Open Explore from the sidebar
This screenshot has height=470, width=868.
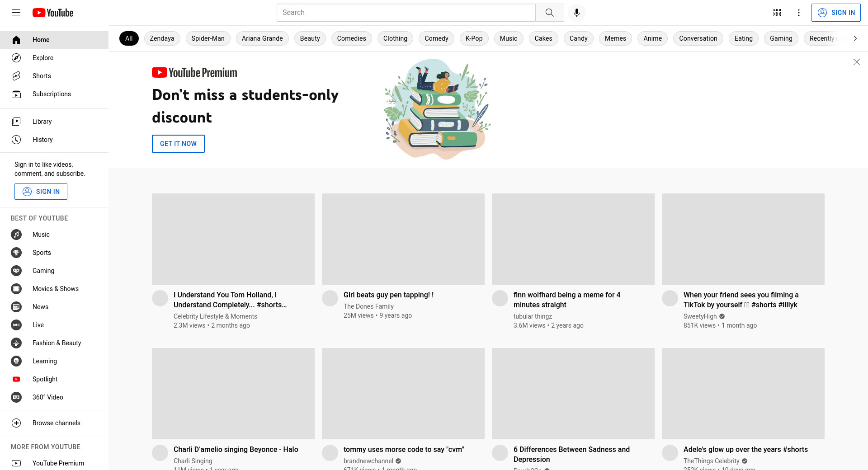(x=54, y=58)
